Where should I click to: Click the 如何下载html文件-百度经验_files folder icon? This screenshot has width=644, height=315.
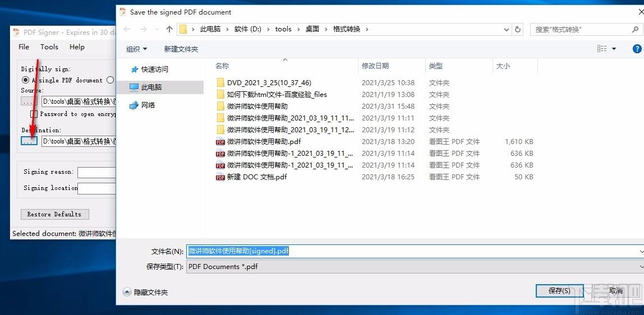(x=220, y=95)
